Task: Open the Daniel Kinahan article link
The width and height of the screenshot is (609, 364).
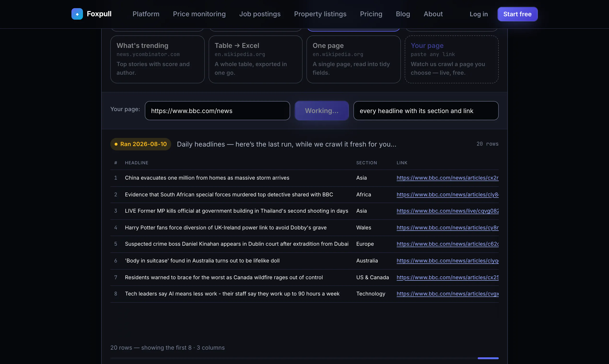Action: click(447, 244)
